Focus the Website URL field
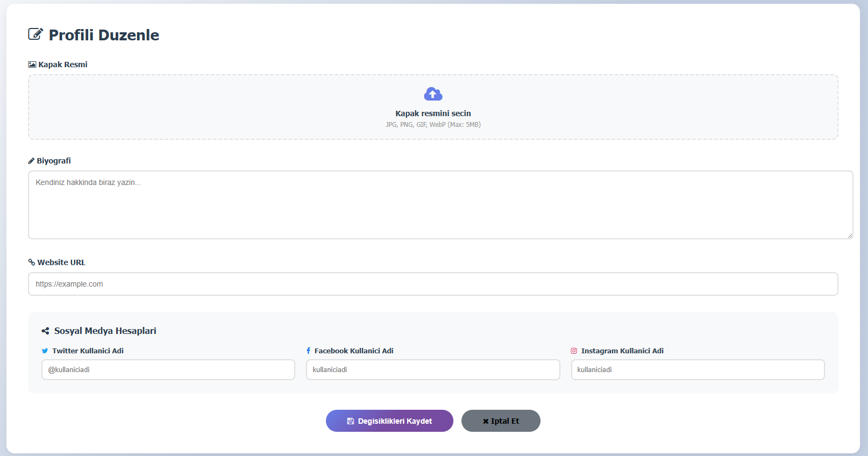The height and width of the screenshot is (456, 868). [433, 284]
